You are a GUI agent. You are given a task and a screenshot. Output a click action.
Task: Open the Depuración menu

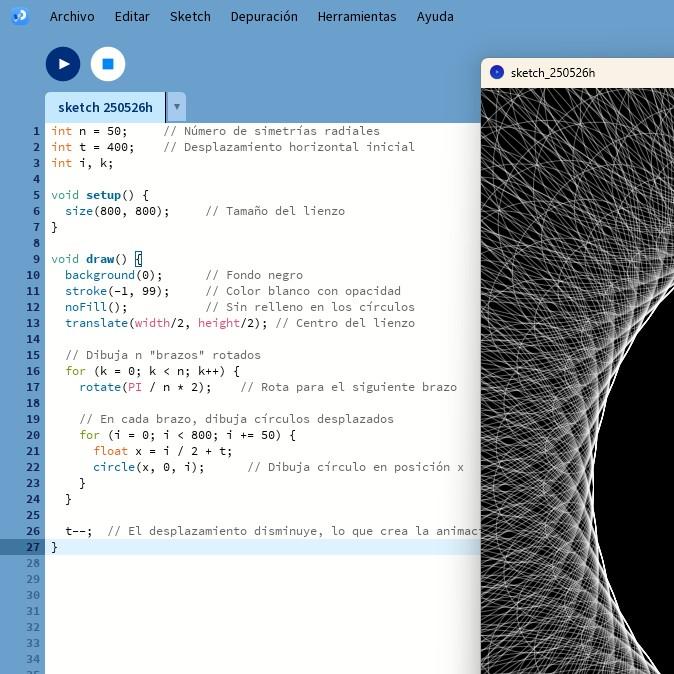(x=264, y=17)
